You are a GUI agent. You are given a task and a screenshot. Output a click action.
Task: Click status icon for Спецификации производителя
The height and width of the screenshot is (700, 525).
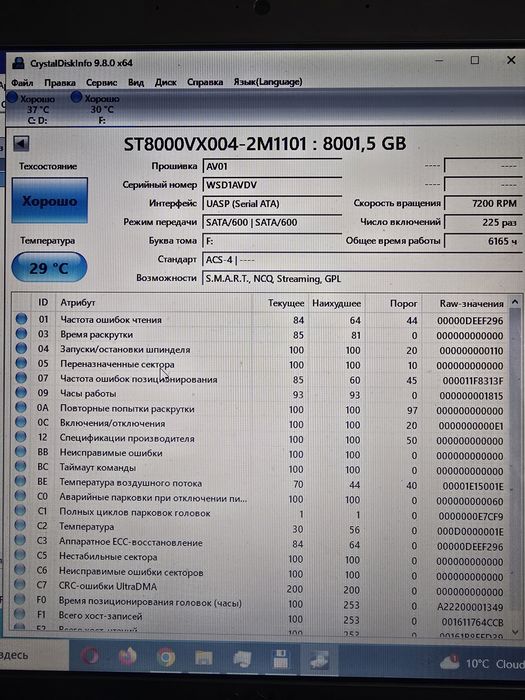(x=21, y=437)
